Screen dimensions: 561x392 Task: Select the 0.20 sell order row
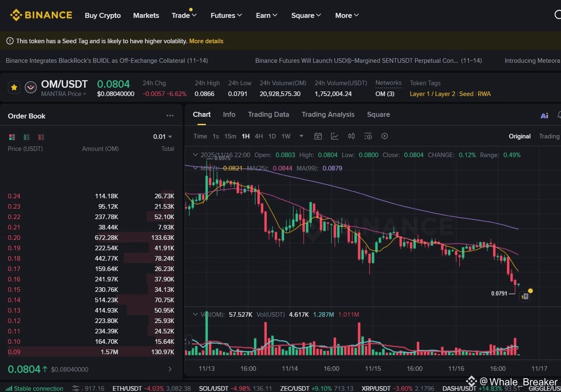click(91, 237)
